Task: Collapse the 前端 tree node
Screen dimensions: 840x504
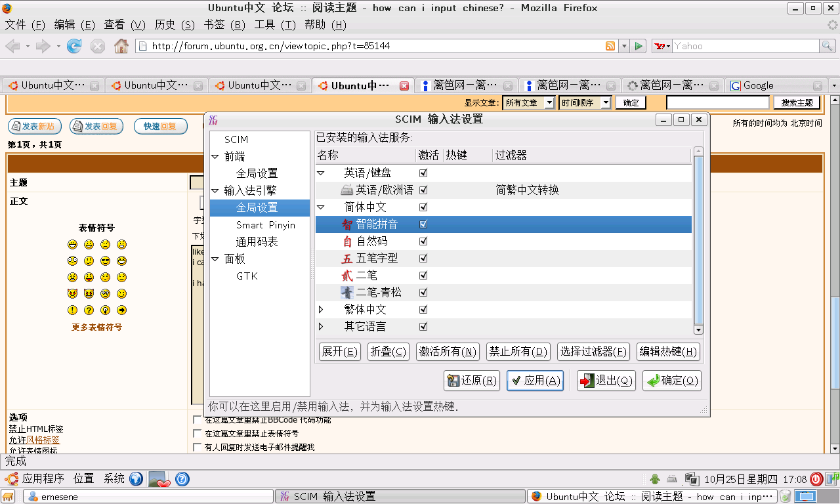Action: tap(215, 157)
